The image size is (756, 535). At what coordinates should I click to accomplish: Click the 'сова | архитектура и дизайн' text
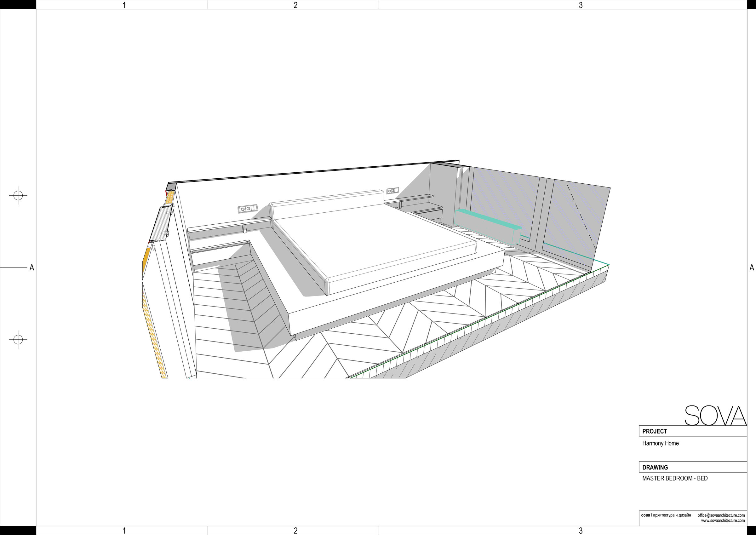(x=666, y=515)
